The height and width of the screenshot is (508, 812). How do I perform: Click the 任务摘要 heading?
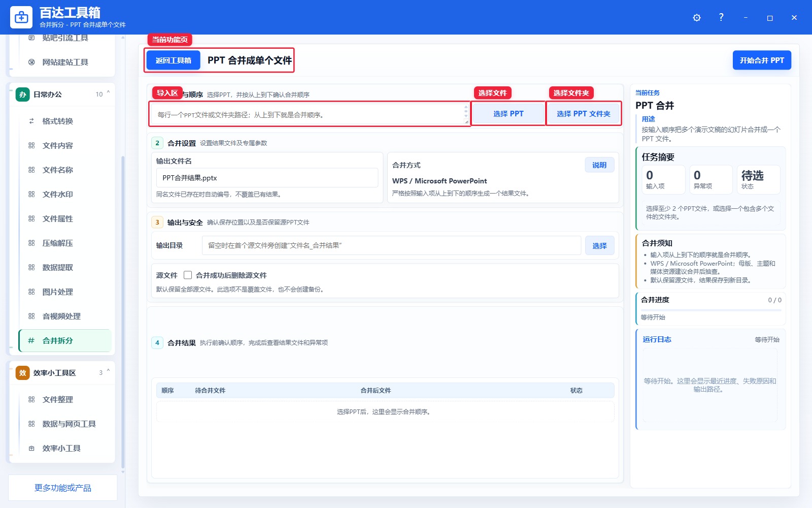tap(658, 157)
